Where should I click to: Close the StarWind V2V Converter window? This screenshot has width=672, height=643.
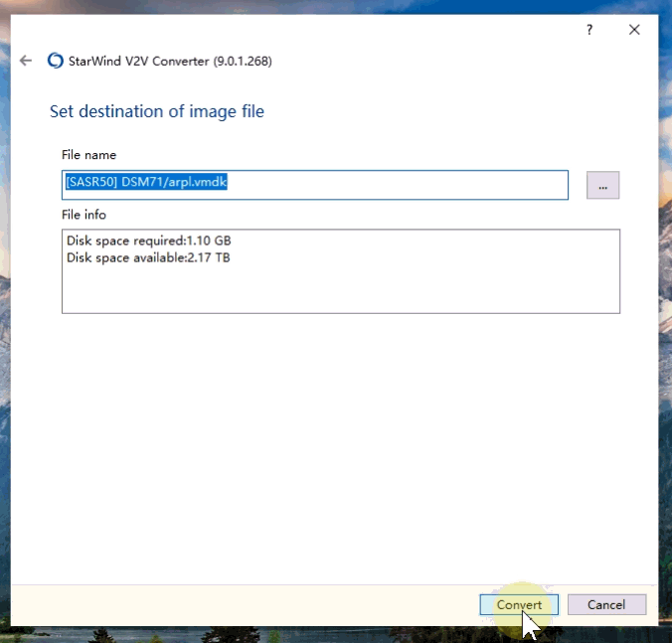[x=634, y=30]
